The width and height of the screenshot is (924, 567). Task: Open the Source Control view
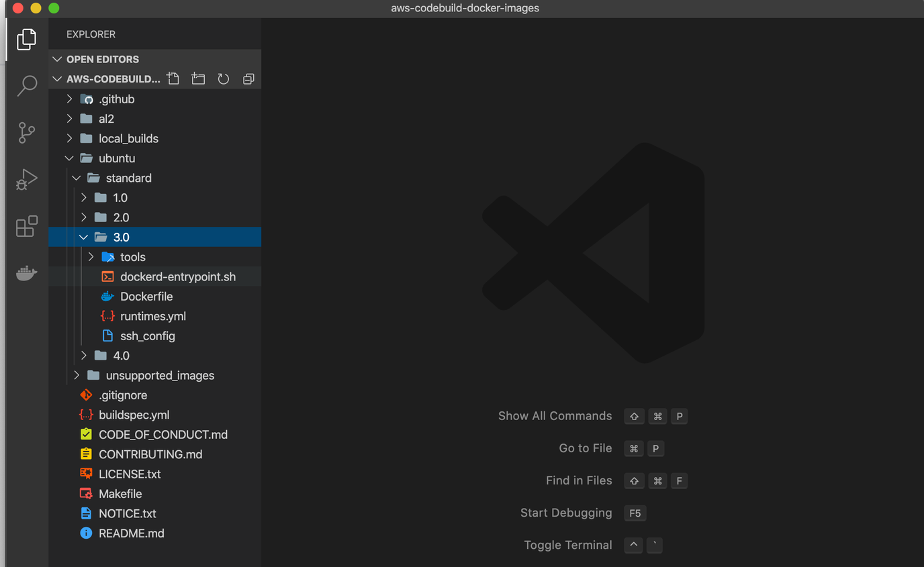tap(26, 133)
